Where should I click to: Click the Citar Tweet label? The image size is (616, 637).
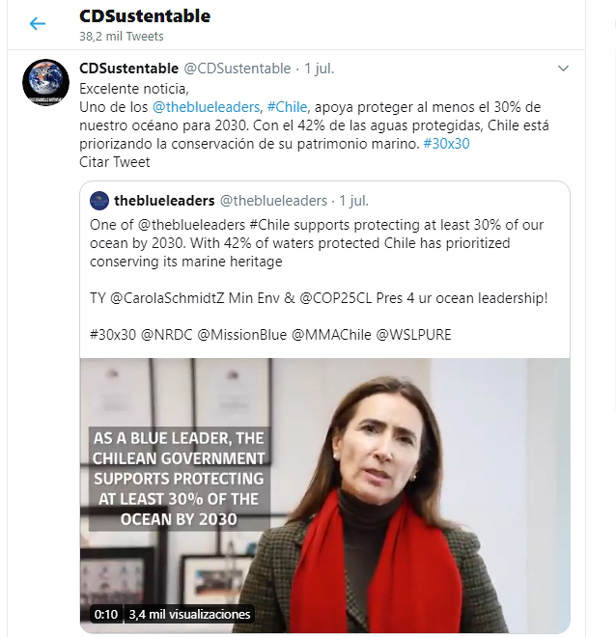pos(115,162)
